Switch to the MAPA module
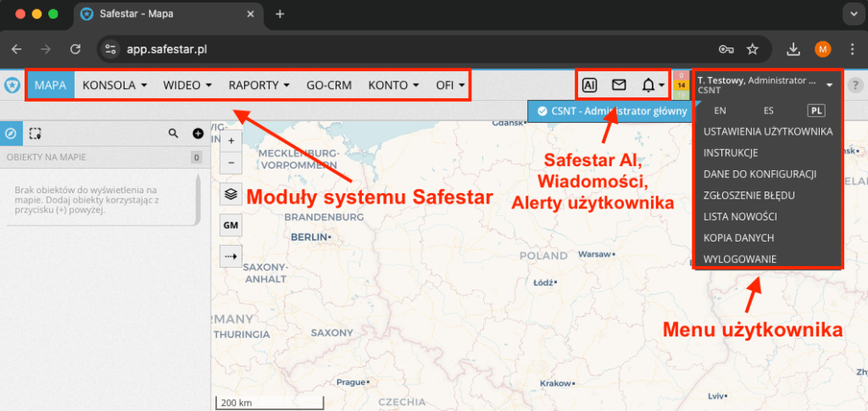Screen dimensions: 868x411 click(50, 86)
